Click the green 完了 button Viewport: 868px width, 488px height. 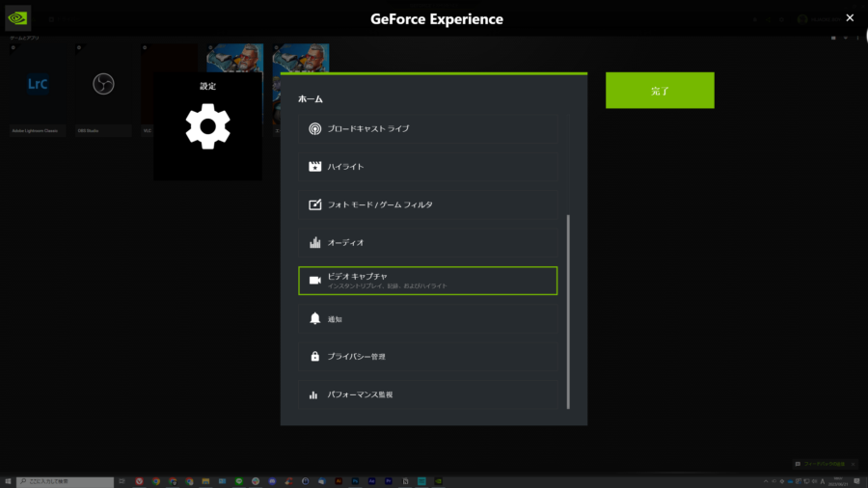pos(660,91)
